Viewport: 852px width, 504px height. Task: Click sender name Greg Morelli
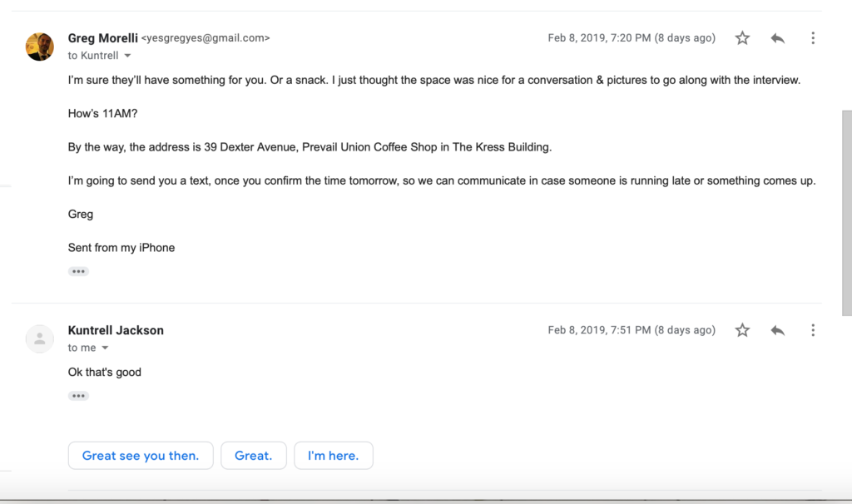(x=102, y=38)
